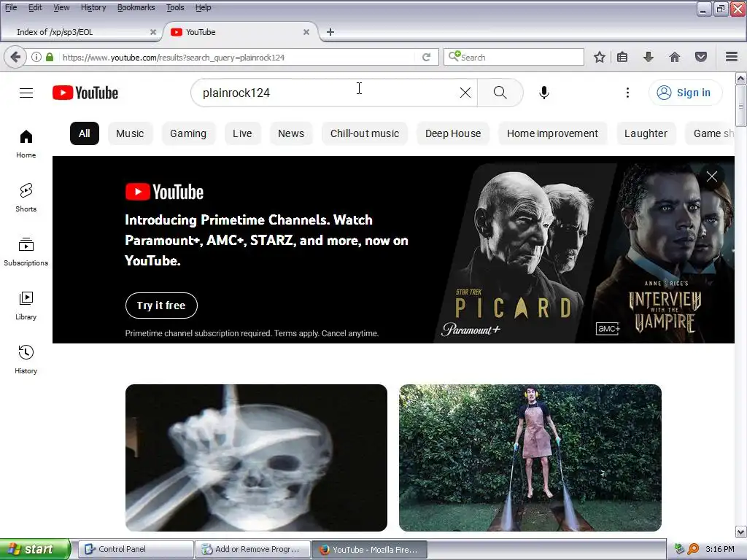Click the Windows start button
Image resolution: width=747 pixels, height=560 pixels.
pyautogui.click(x=34, y=550)
